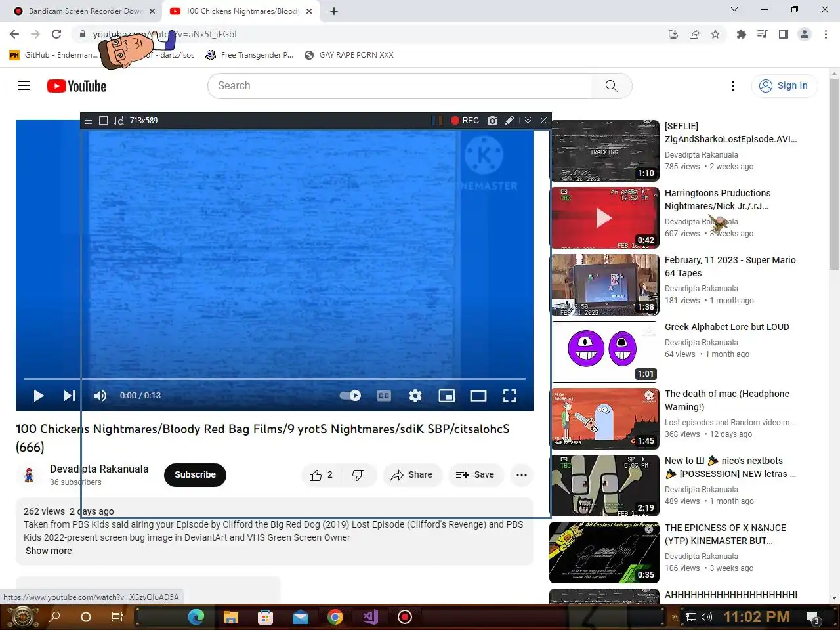This screenshot has height=630, width=840.
Task: Go forward in browser history
Action: [x=35, y=34]
